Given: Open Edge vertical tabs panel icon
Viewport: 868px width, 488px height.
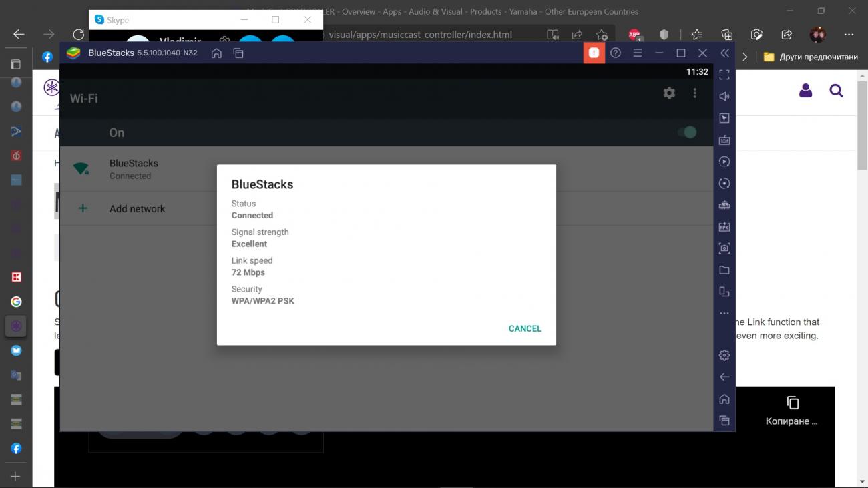Looking at the screenshot, I should coord(15,64).
